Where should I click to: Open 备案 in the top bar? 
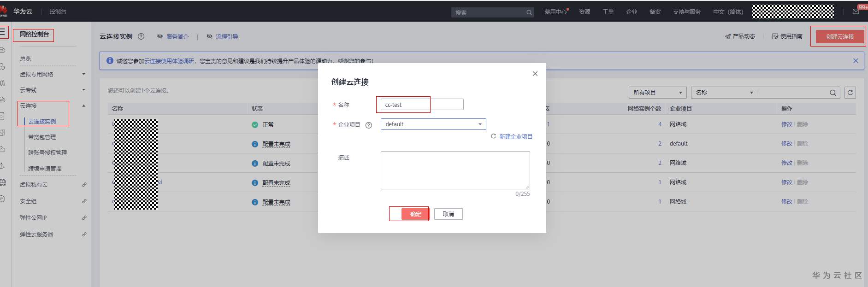point(655,12)
